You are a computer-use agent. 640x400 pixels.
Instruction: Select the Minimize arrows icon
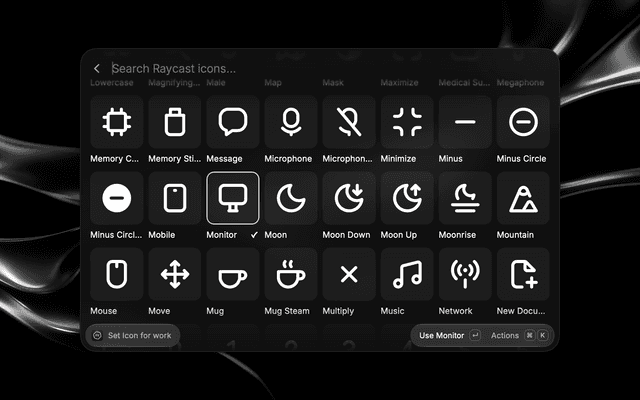coord(407,122)
